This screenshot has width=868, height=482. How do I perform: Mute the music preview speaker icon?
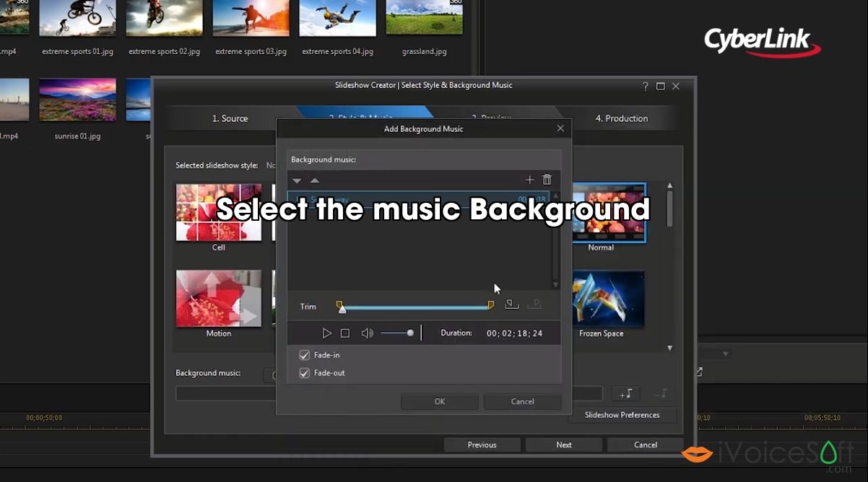[x=367, y=333]
